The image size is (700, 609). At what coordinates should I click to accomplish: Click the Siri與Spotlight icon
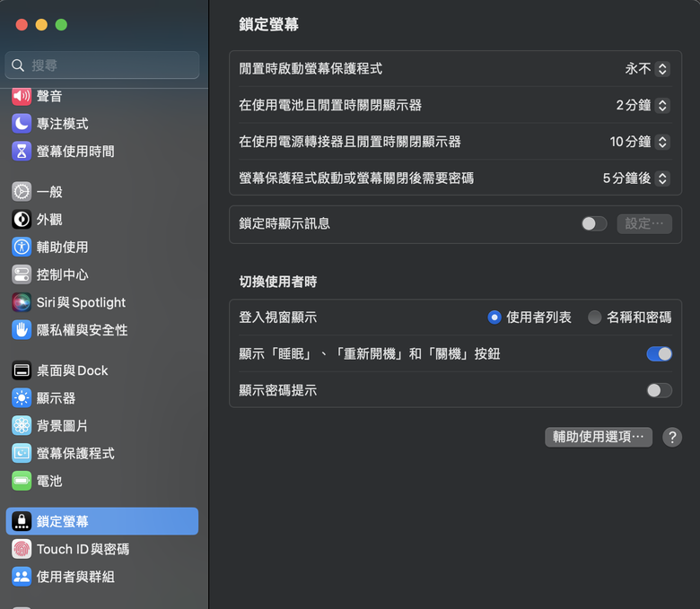(x=22, y=302)
